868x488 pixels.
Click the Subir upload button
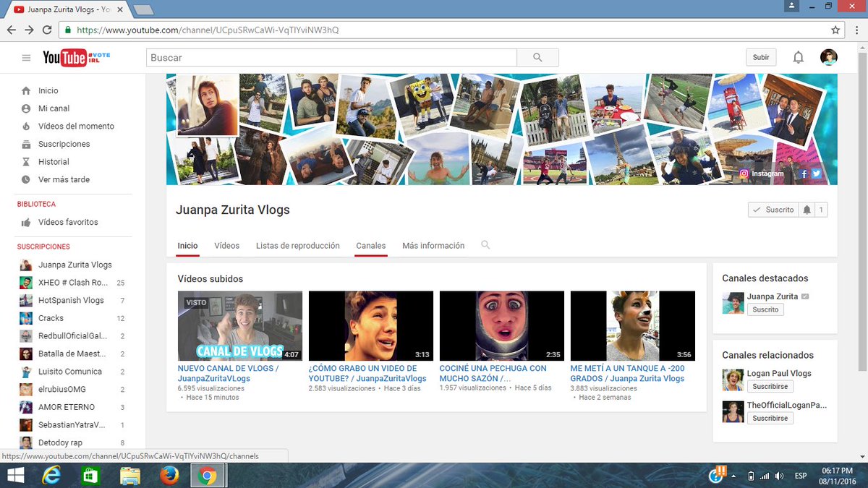(761, 57)
